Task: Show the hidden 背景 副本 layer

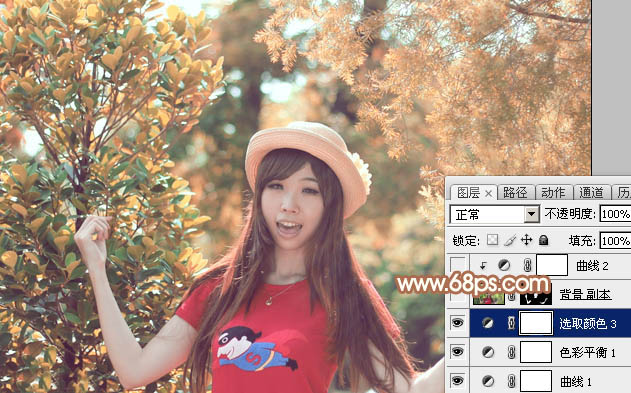Action: (x=458, y=297)
